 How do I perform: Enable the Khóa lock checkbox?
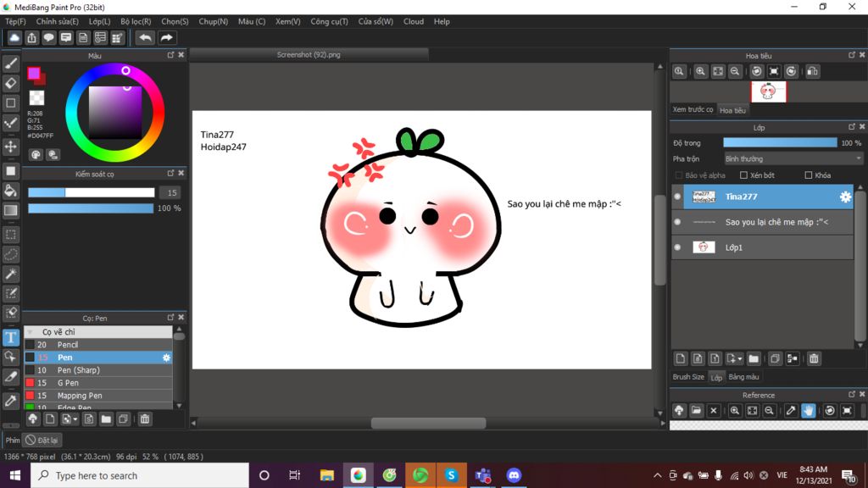coord(808,175)
